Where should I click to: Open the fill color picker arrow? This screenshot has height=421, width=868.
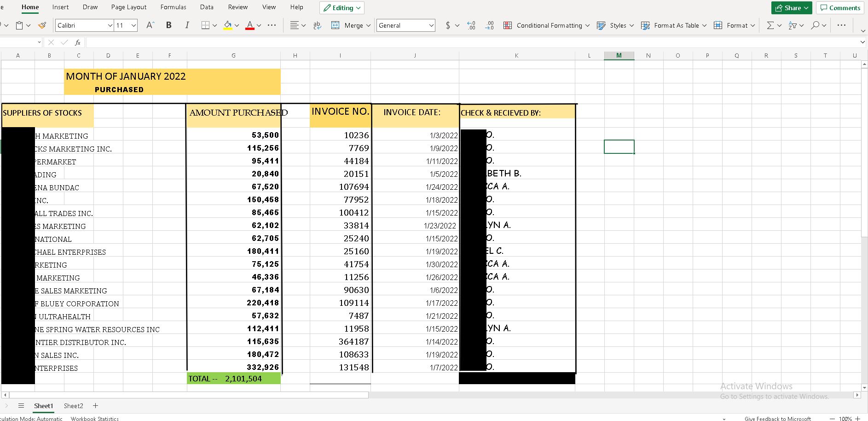click(x=237, y=25)
